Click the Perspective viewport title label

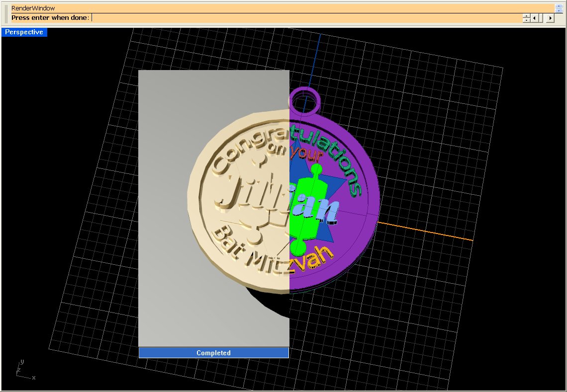tap(24, 32)
